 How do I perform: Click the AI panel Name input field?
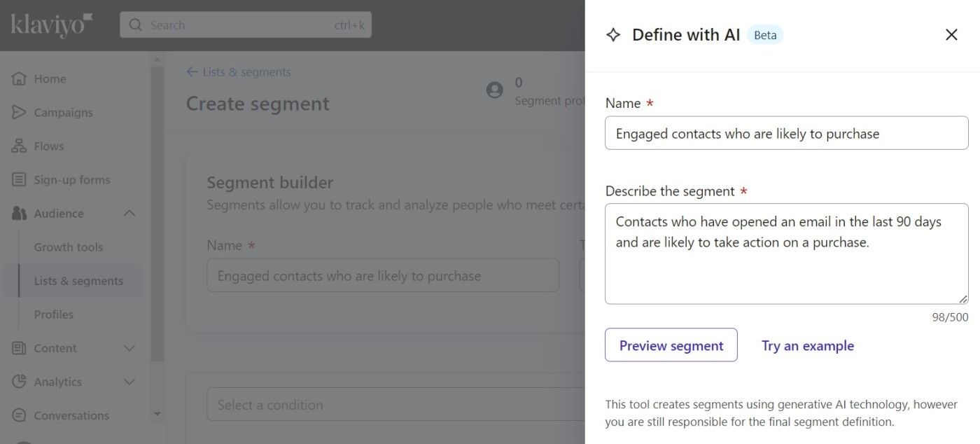[x=786, y=133]
